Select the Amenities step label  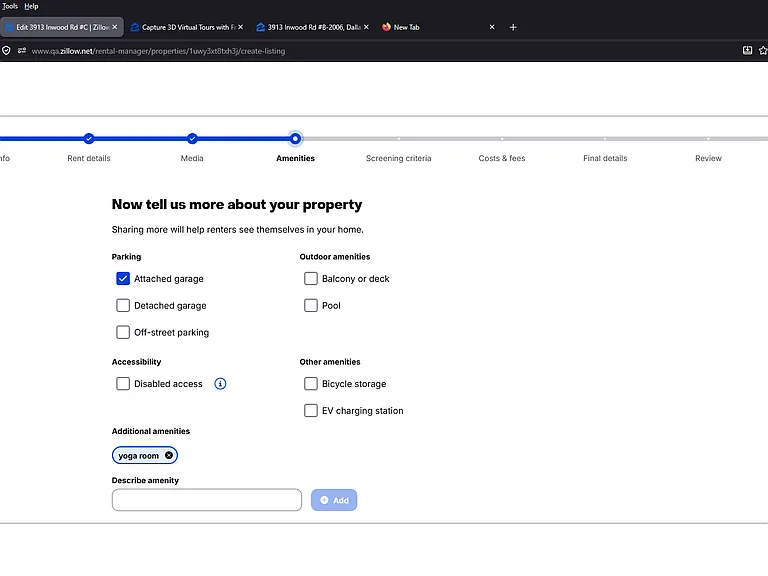[295, 158]
